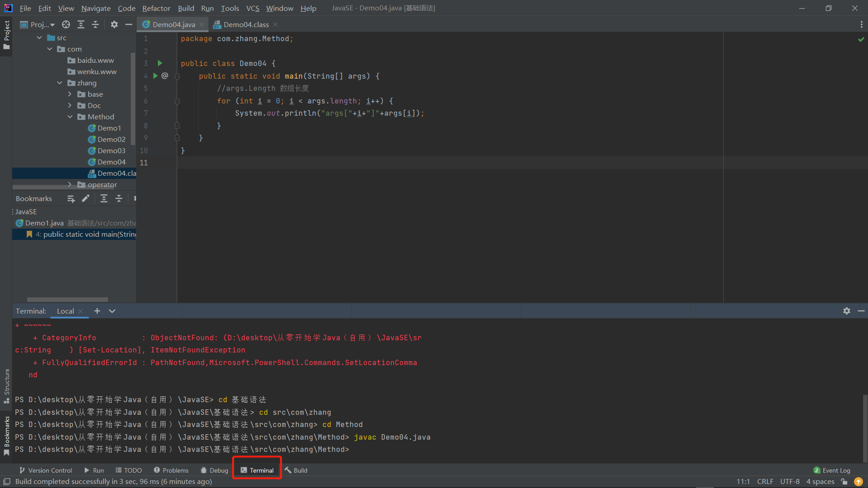
Task: Click the Select Opened File locate icon
Action: tap(66, 24)
